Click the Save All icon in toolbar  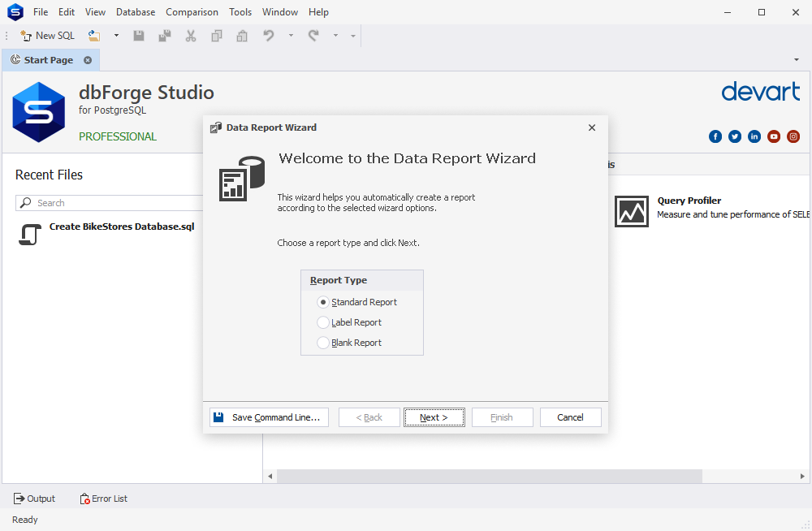(x=165, y=36)
